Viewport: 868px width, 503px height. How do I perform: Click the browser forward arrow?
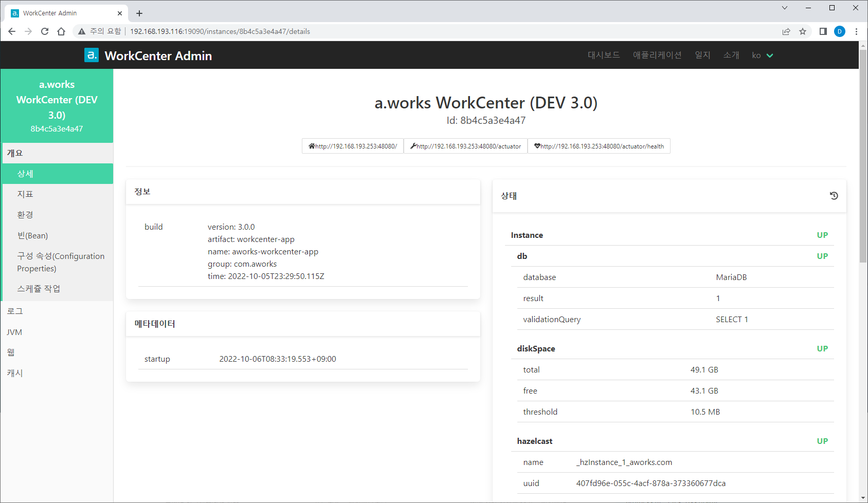point(28,31)
